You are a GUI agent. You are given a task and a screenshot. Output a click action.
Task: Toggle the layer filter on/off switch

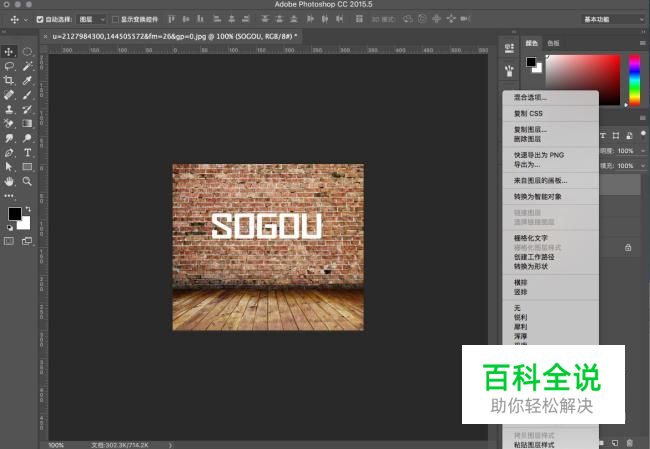pyautogui.click(x=643, y=134)
